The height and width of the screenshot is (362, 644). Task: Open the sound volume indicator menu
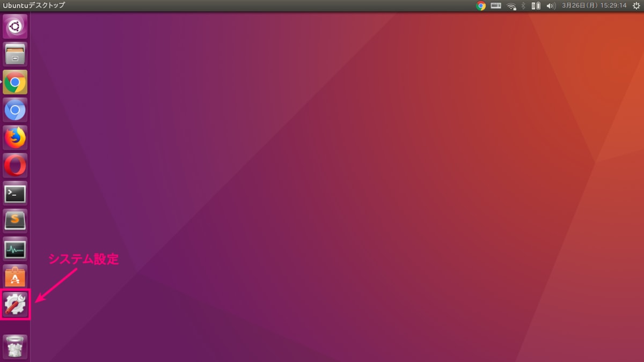coord(551,5)
